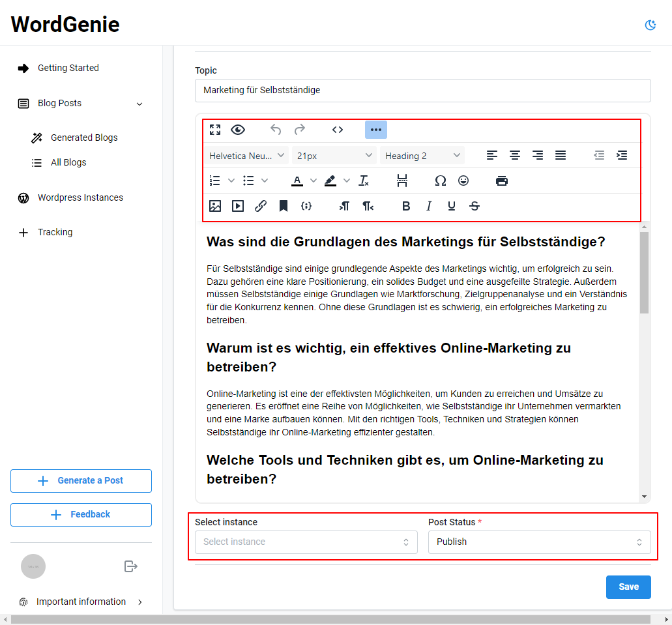Collapse the Blog Posts section
The image size is (672, 625).
(139, 103)
